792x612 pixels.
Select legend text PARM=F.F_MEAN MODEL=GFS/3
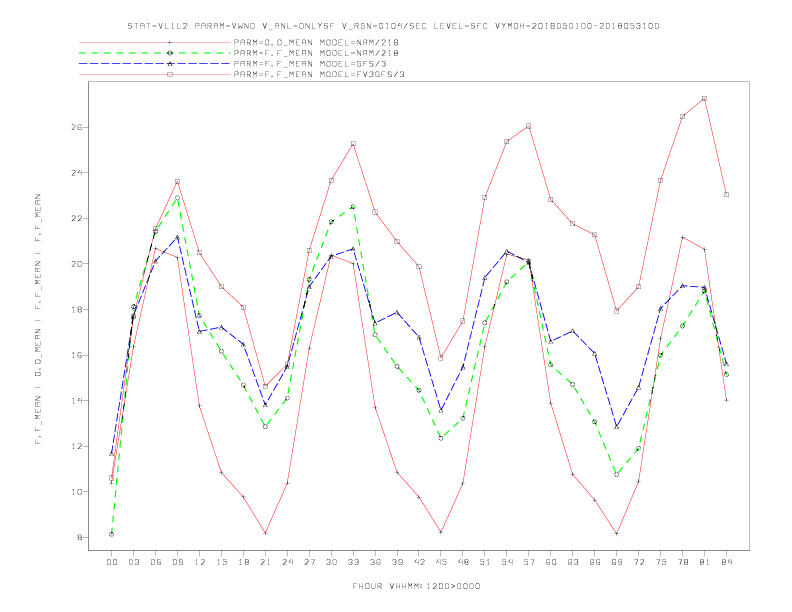pos(310,64)
